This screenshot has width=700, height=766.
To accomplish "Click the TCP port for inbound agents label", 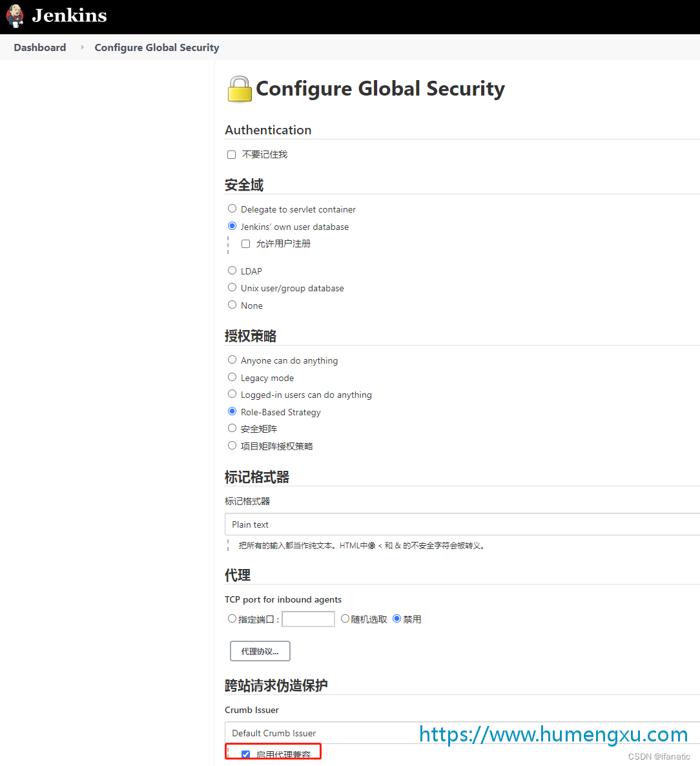I will [x=283, y=599].
